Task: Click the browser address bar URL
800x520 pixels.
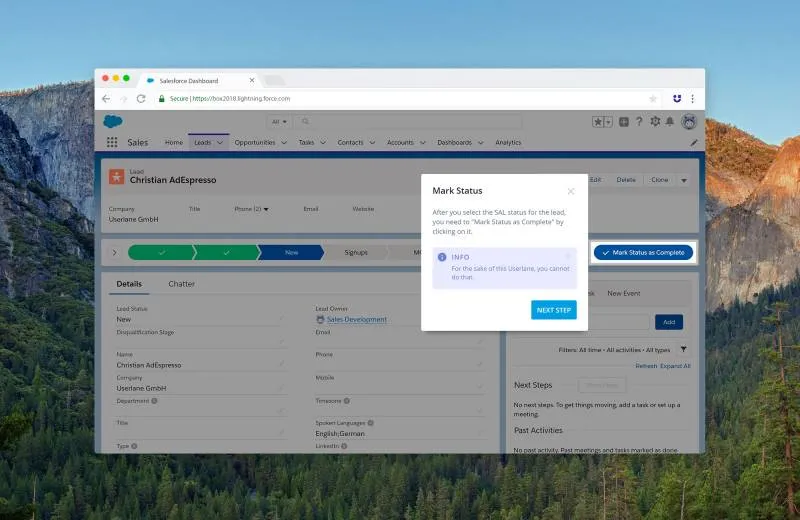Action: coord(241,98)
